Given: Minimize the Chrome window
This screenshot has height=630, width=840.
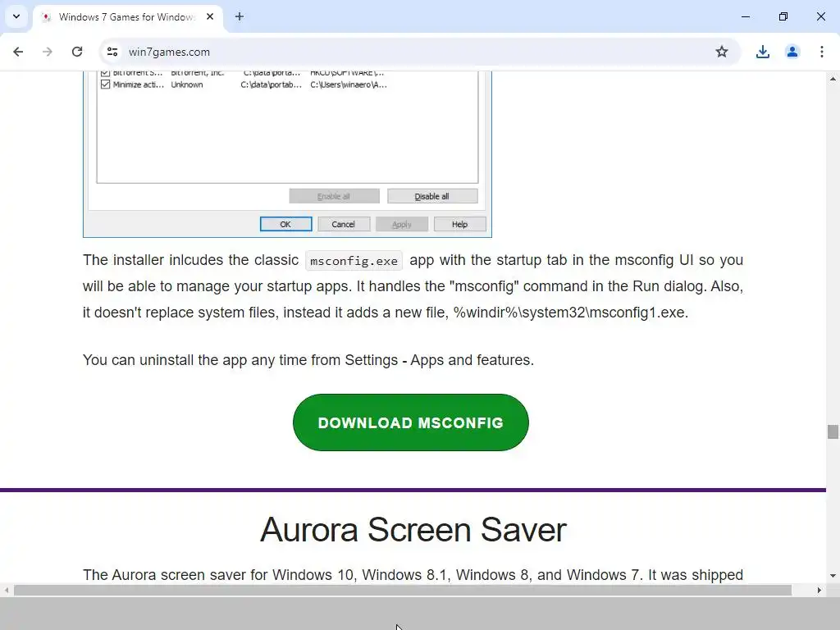Looking at the screenshot, I should pyautogui.click(x=745, y=16).
